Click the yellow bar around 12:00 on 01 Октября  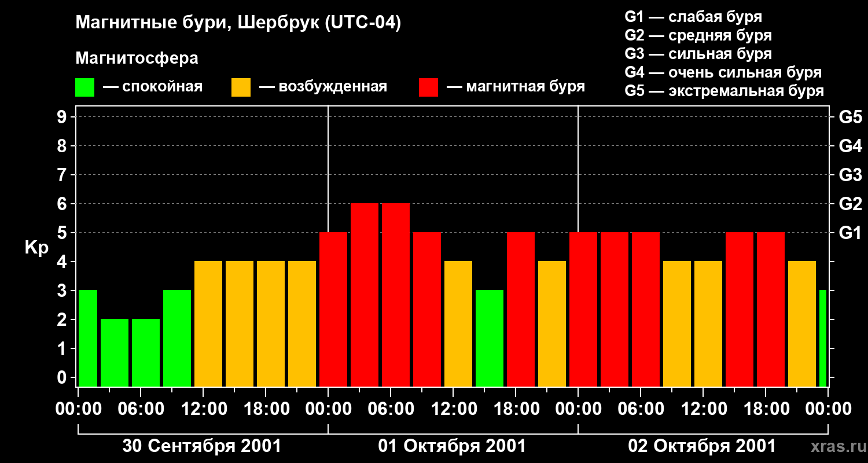(458, 324)
